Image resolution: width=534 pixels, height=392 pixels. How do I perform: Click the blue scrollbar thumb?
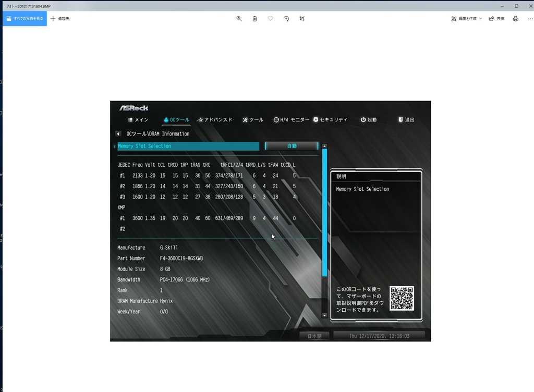[x=324, y=212]
